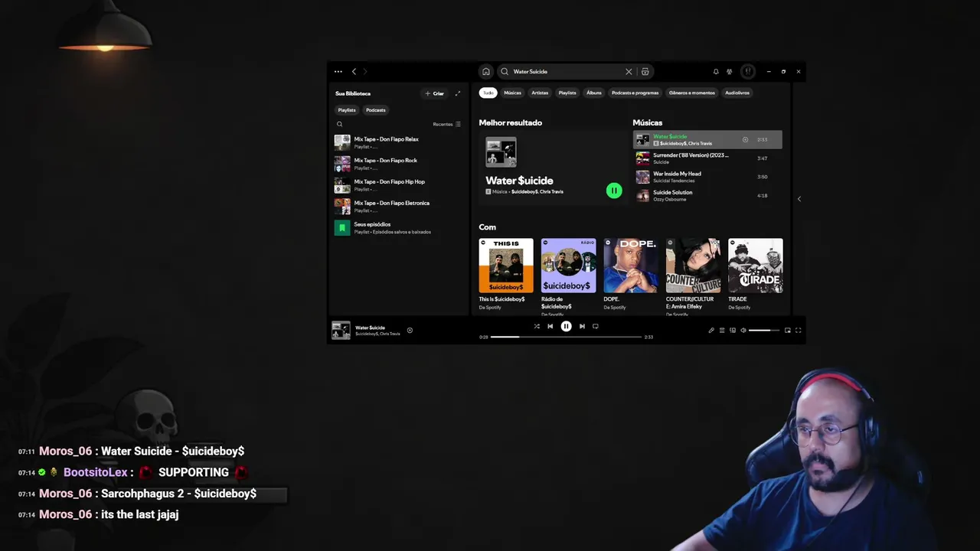Viewport: 980px width, 551px height.
Task: Open the DOPE. playlist card
Action: 630,274
